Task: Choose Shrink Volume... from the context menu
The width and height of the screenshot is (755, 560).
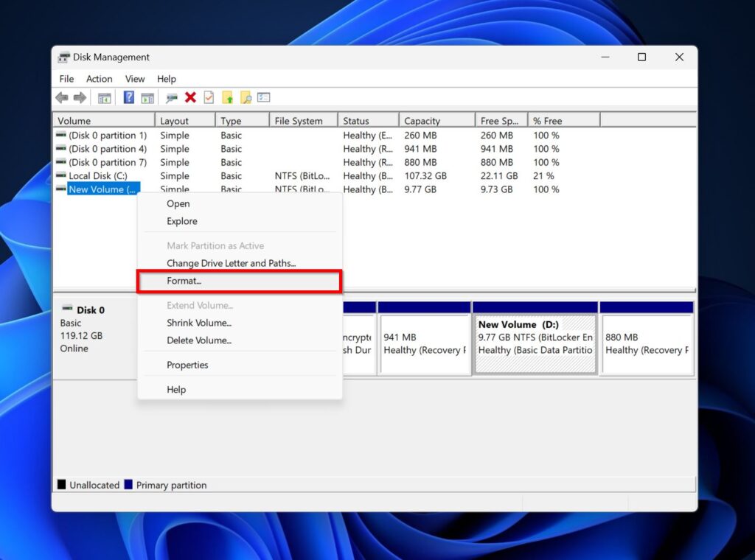Action: click(x=198, y=323)
